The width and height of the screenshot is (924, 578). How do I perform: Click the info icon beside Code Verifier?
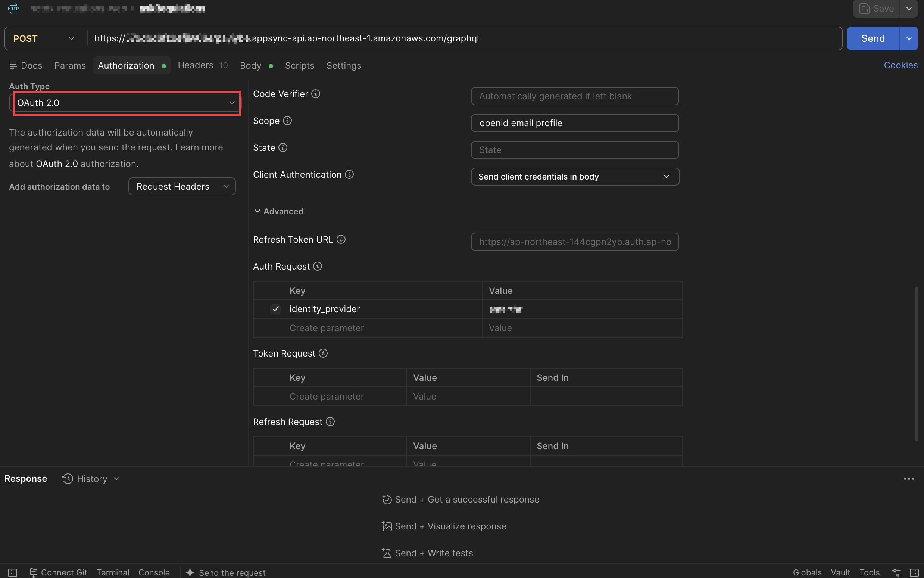[315, 94]
